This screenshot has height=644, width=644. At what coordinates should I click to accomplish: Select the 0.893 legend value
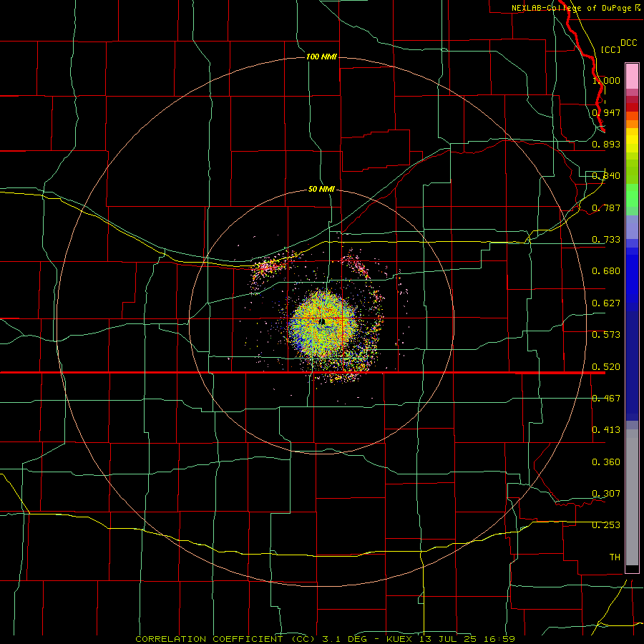pyautogui.click(x=606, y=144)
